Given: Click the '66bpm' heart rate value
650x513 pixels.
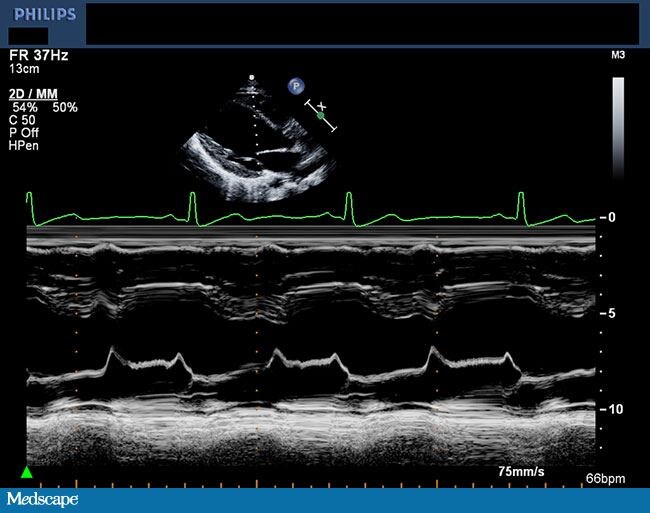Looking at the screenshot, I should (x=605, y=479).
